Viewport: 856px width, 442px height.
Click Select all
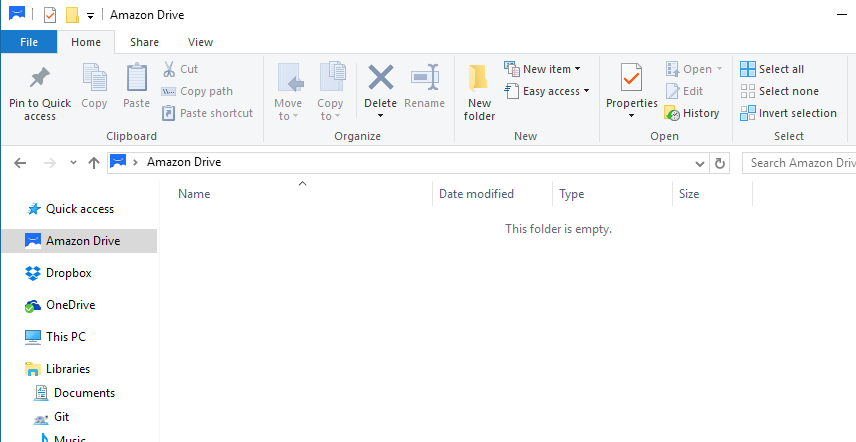tap(772, 69)
